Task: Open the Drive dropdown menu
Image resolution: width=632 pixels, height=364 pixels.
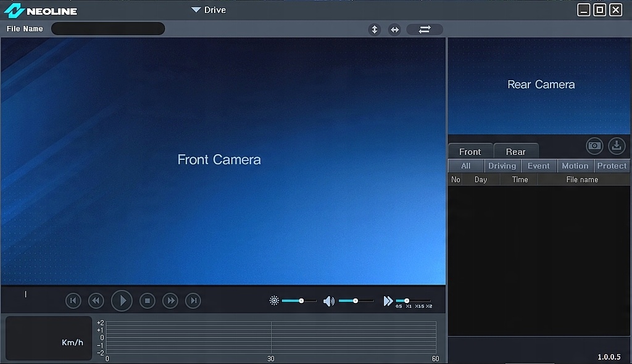Action: point(209,10)
